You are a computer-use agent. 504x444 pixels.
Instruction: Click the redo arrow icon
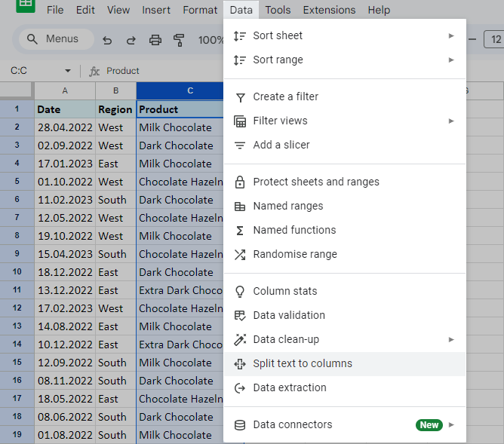tap(131, 40)
